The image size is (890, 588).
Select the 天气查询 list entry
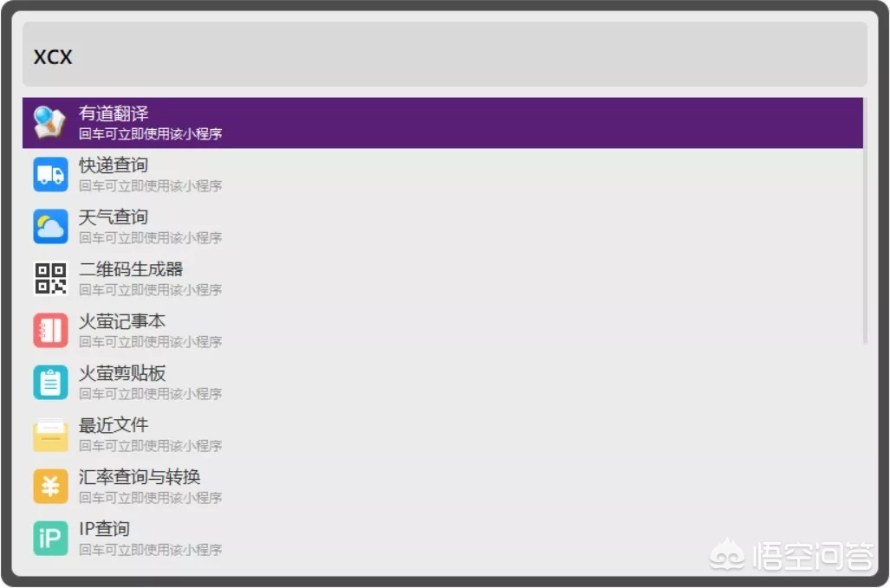(x=260, y=226)
